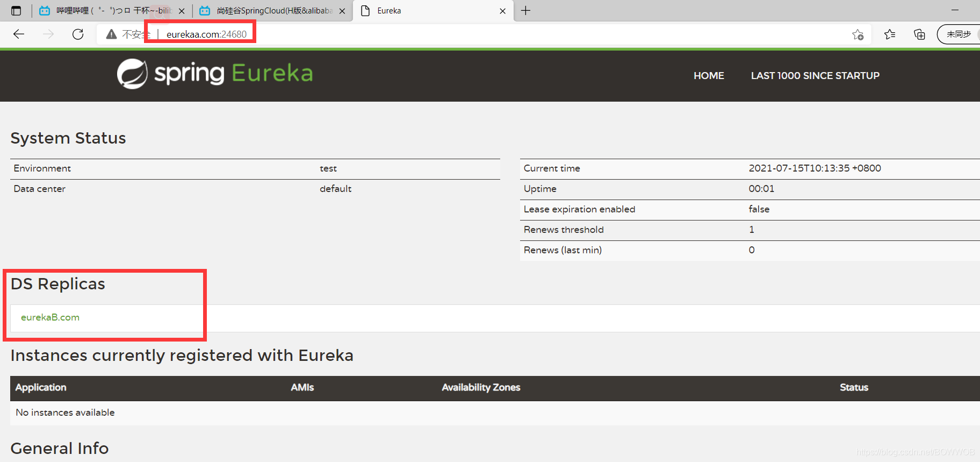The height and width of the screenshot is (462, 980).
Task: Add this page to favorites star icon
Action: [857, 34]
